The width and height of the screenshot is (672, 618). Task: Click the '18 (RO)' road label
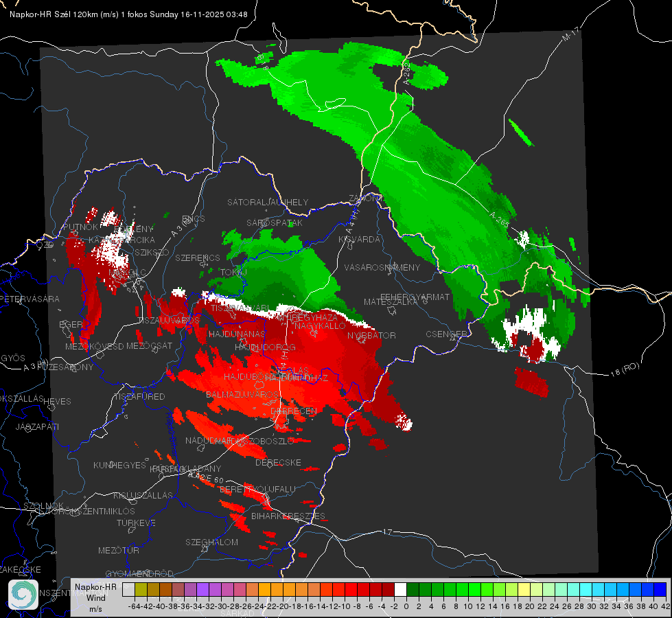pyautogui.click(x=625, y=369)
